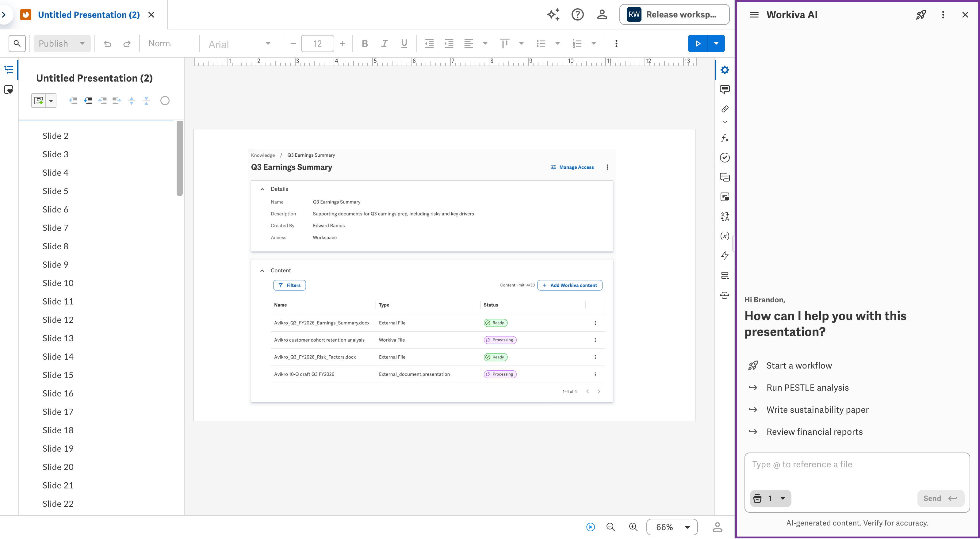The width and height of the screenshot is (980, 539).
Task: Undo the last action
Action: (x=108, y=44)
